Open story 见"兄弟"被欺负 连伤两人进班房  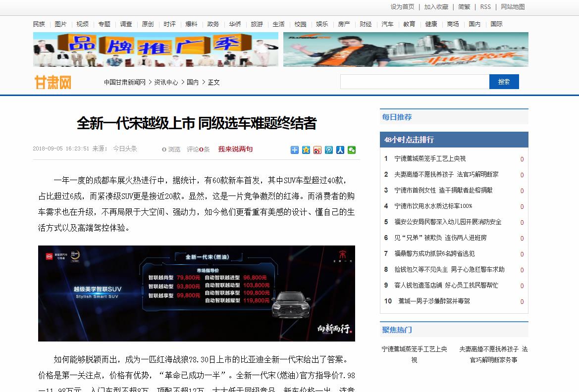pos(440,238)
